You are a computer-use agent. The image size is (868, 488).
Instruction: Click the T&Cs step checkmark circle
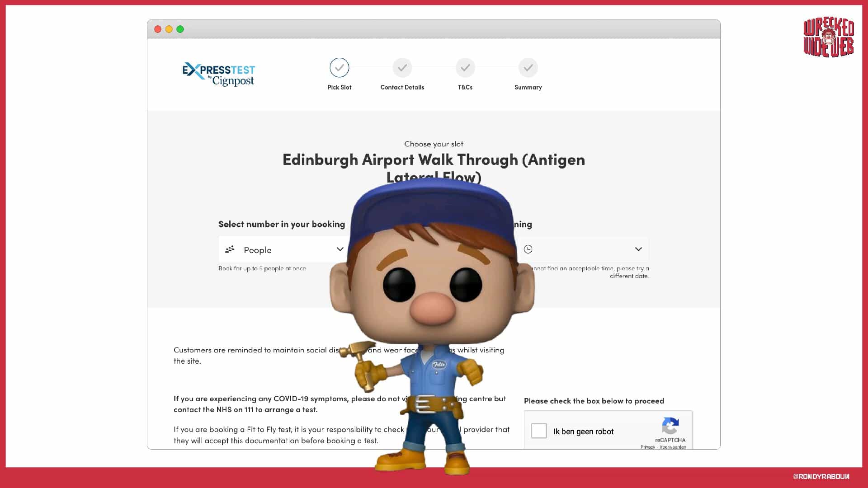click(x=465, y=68)
